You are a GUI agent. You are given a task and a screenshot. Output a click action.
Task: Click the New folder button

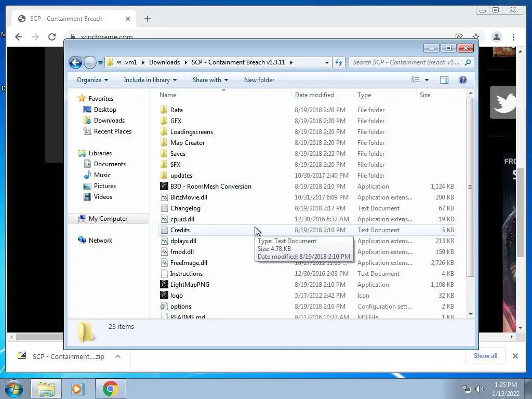[x=259, y=80]
